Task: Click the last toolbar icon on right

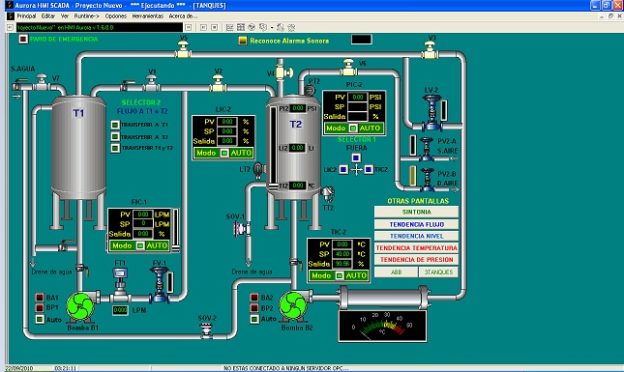Action: pyautogui.click(x=291, y=27)
